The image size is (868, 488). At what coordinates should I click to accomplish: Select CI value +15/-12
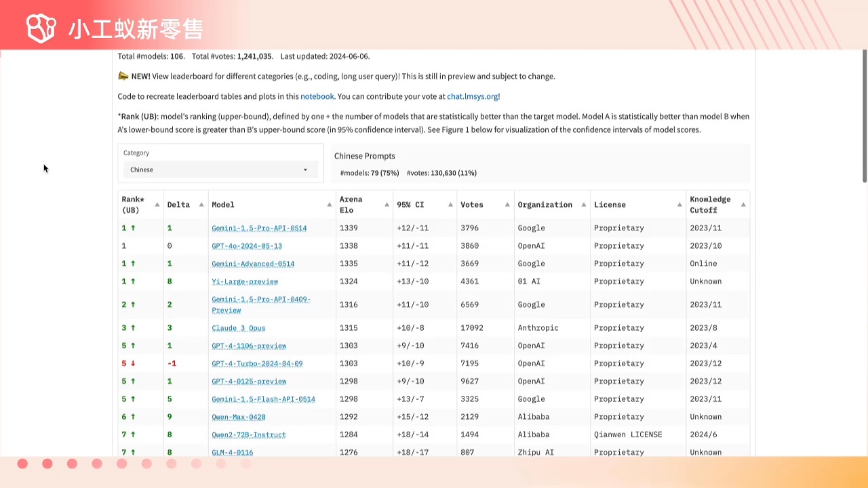(412, 417)
